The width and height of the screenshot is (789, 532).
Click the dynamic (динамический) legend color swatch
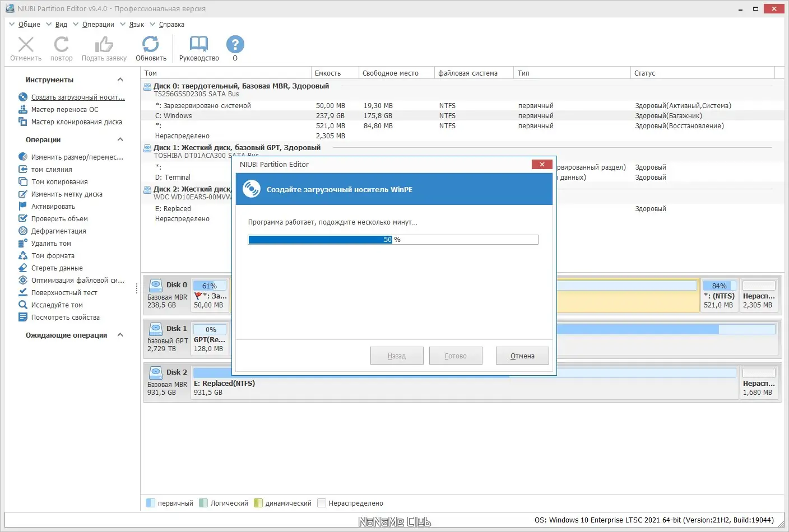coord(258,503)
